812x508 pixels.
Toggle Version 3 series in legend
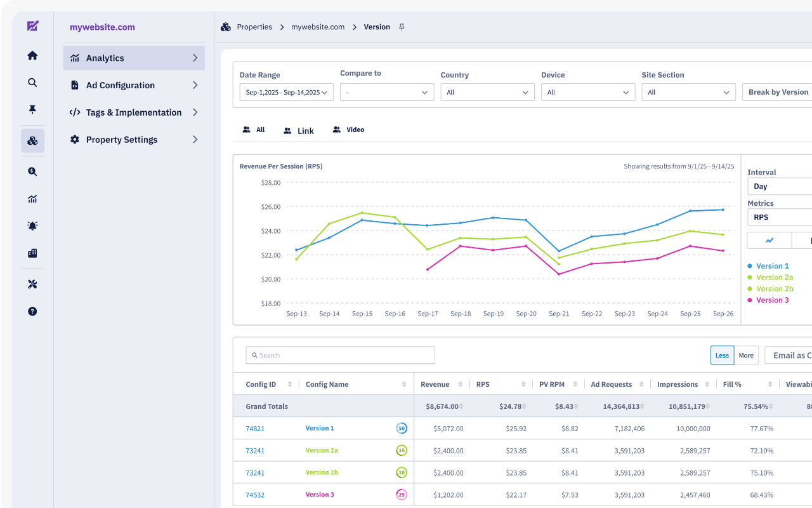[768, 300]
